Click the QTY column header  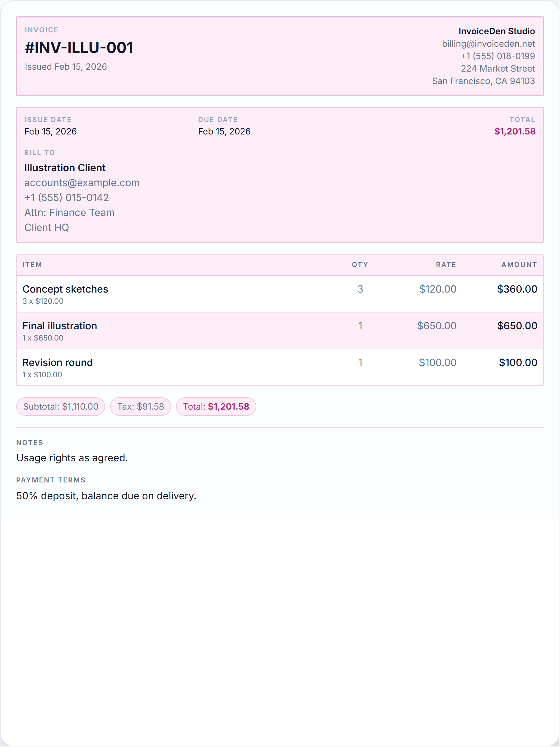[360, 265]
